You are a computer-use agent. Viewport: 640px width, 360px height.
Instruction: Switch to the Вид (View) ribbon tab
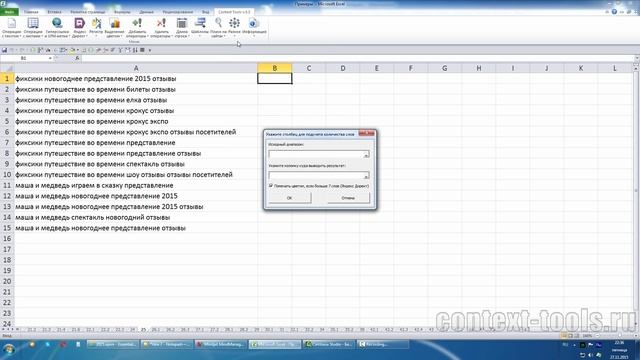pyautogui.click(x=205, y=12)
